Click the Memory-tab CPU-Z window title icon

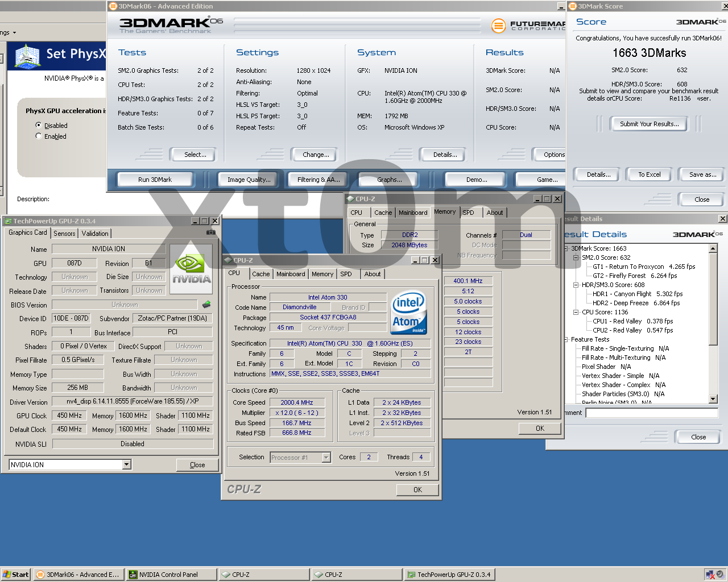[350, 199]
